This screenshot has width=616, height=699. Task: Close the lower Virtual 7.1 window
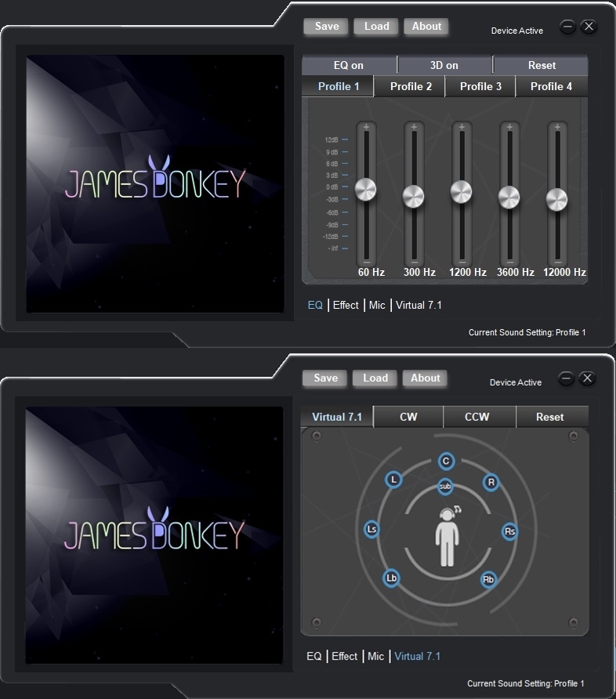click(x=588, y=378)
